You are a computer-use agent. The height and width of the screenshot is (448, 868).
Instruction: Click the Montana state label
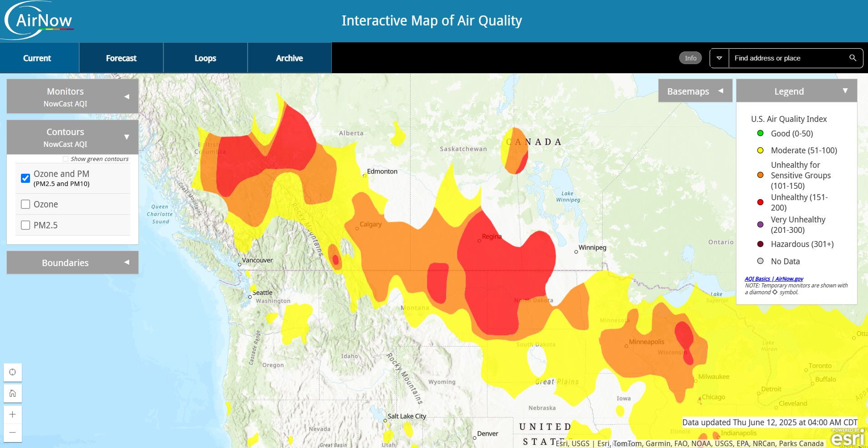coord(415,308)
